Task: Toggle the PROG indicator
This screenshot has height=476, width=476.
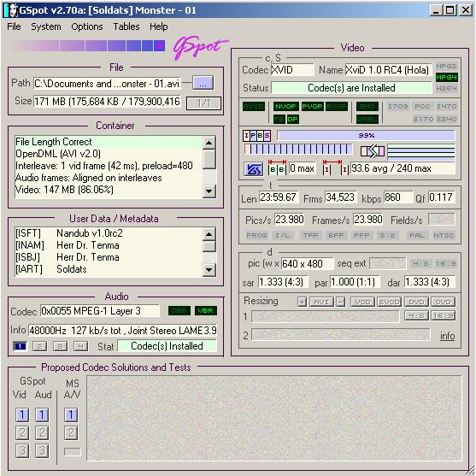Action: [x=256, y=235]
